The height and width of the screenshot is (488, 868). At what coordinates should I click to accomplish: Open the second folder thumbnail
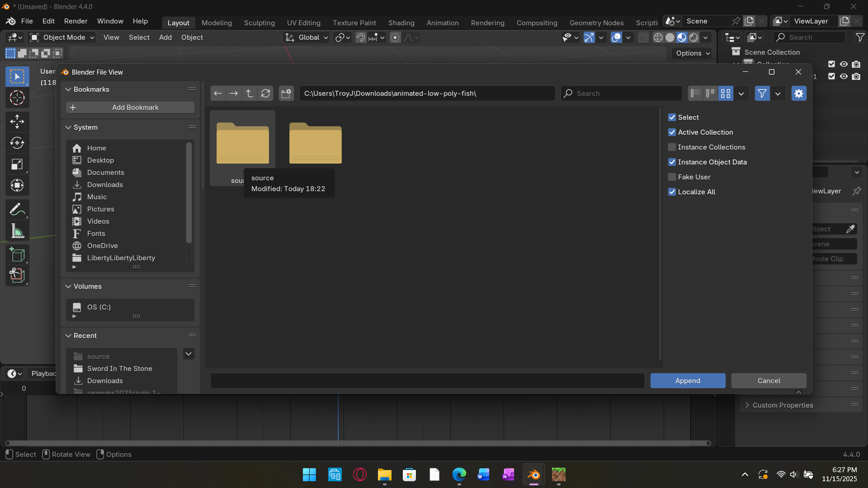click(x=316, y=144)
